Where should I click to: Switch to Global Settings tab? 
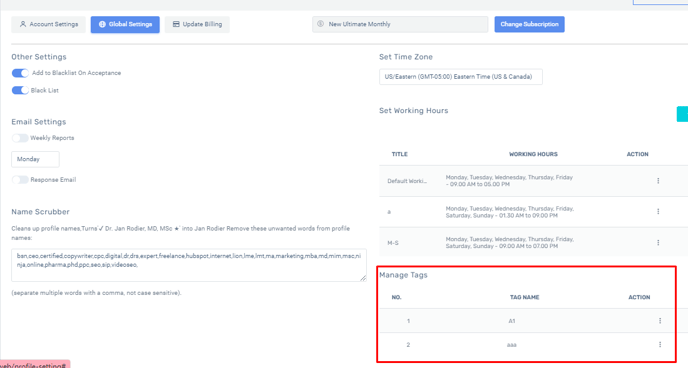(x=125, y=25)
